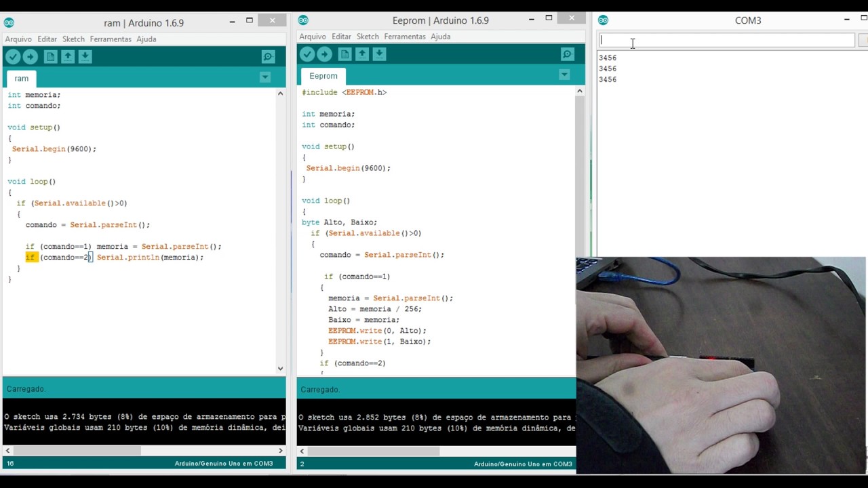Click first '3456' line in COM3 output
Screen dimensions: 868x488
608,58
